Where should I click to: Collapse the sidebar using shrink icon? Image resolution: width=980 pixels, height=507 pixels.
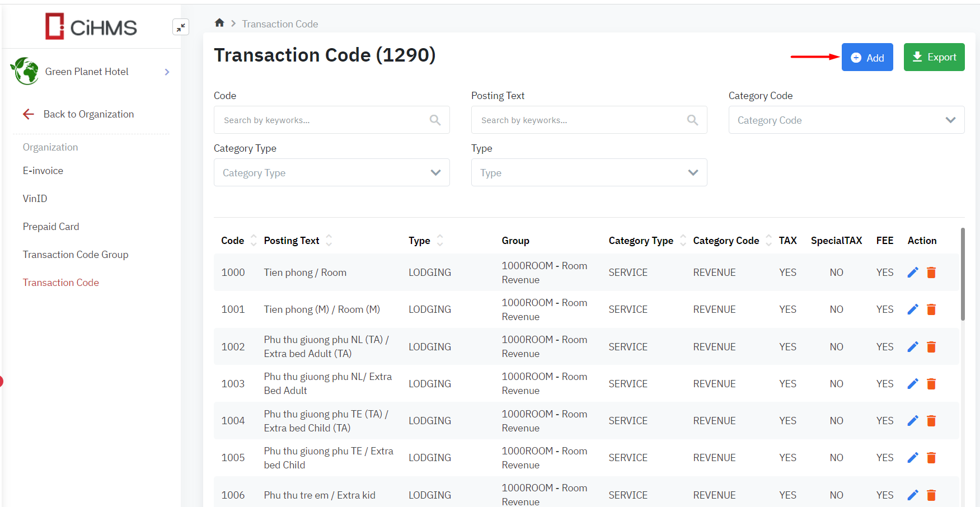click(x=181, y=27)
